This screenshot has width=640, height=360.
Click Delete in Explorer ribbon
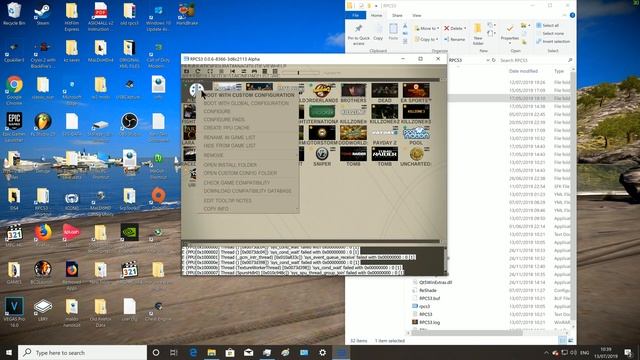(455, 29)
